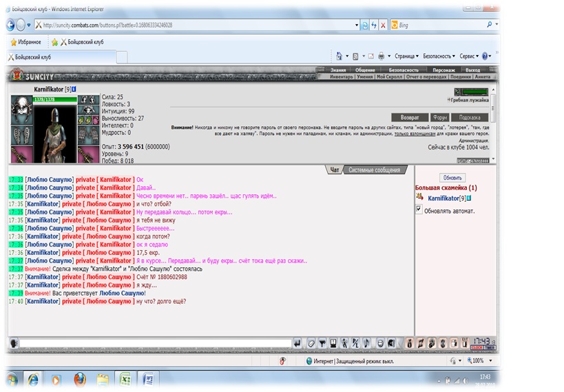This screenshot has height=392, width=564.
Task: Open the smileys face icon
Action: pyautogui.click(x=380, y=344)
